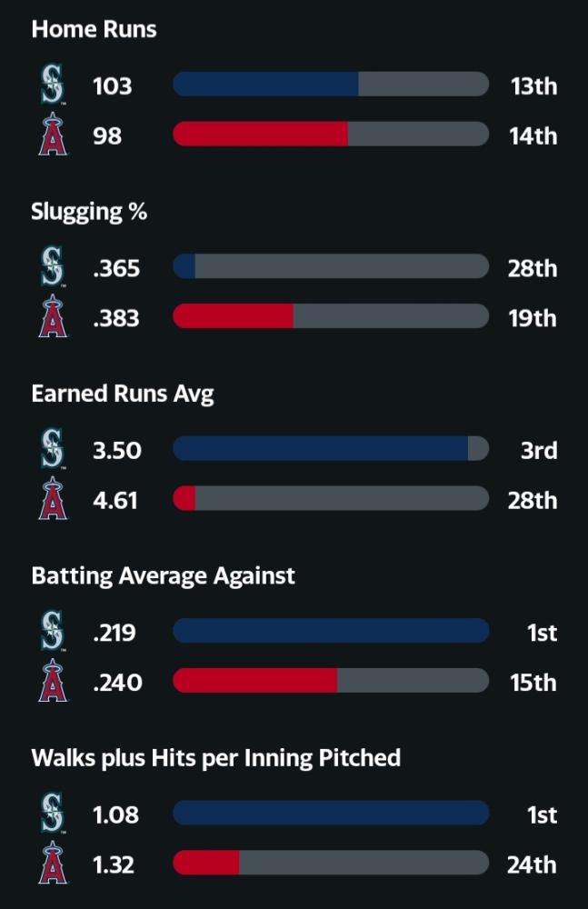The height and width of the screenshot is (909, 588).
Task: Tap the Angels logo next to 4.61 ERA
Action: pyautogui.click(x=53, y=498)
